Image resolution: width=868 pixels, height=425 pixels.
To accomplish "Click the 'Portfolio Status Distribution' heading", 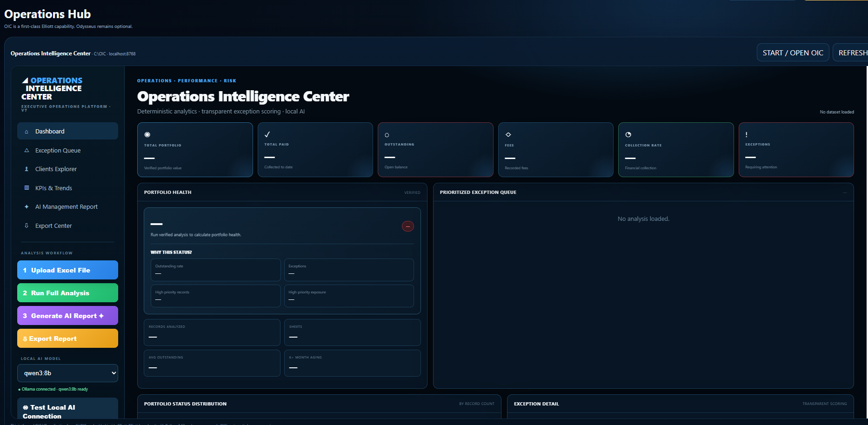I will pos(185,404).
